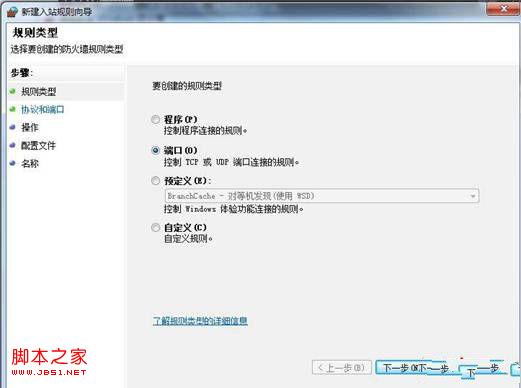Click the text 控制 Windows 体验功能连接的规则

[x=233, y=209]
